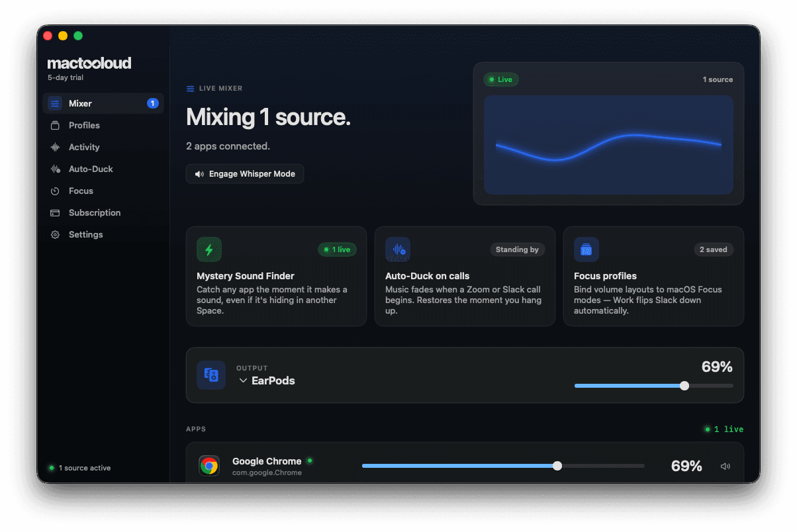Select Auto-Duck in the sidebar

coord(103,169)
